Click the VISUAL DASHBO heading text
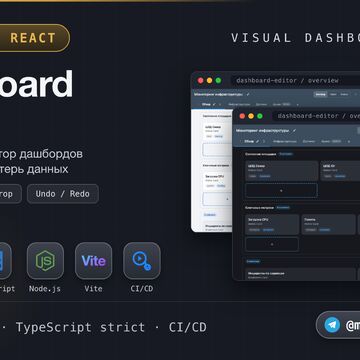The height and width of the screenshot is (360, 360). coord(296,38)
